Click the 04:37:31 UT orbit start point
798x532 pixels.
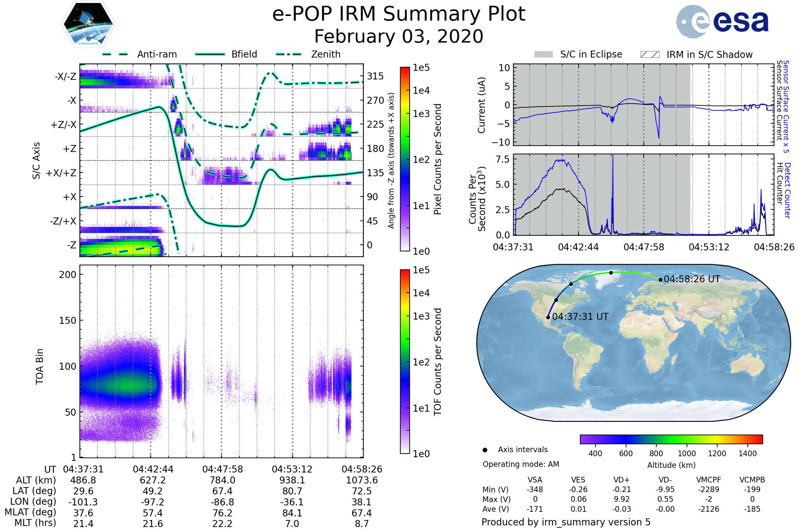click(x=548, y=317)
